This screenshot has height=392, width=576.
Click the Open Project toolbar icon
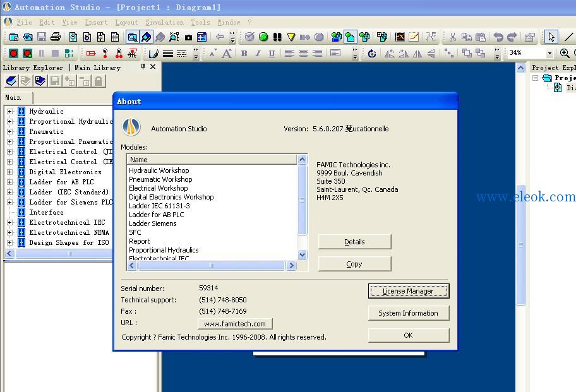coord(28,37)
